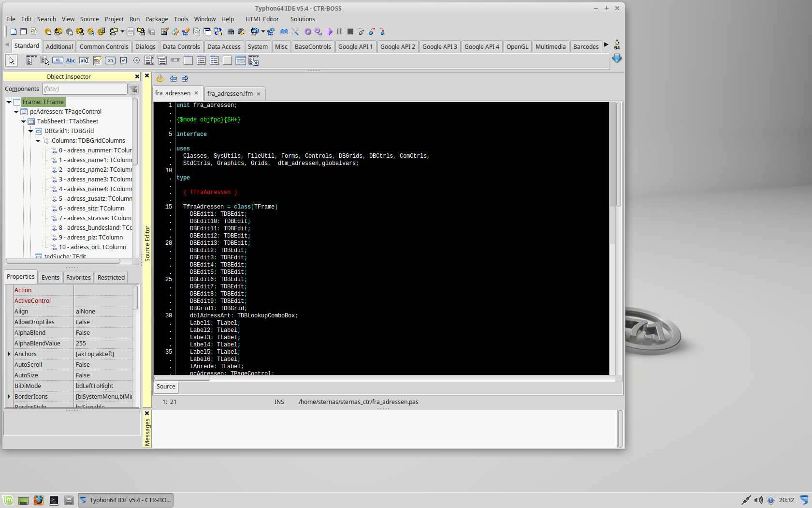
Task: Click the Source tab below editor
Action: (166, 387)
